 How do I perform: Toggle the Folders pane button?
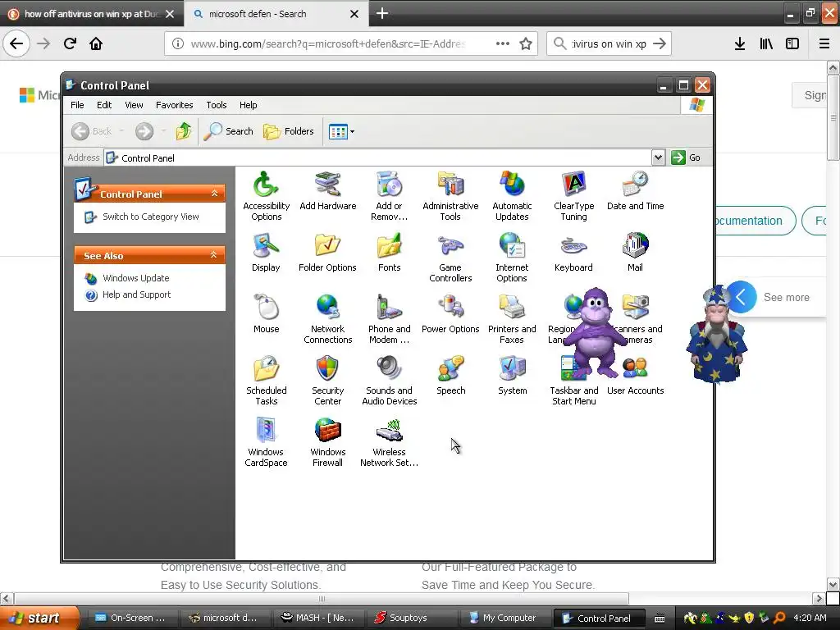pyautogui.click(x=289, y=130)
